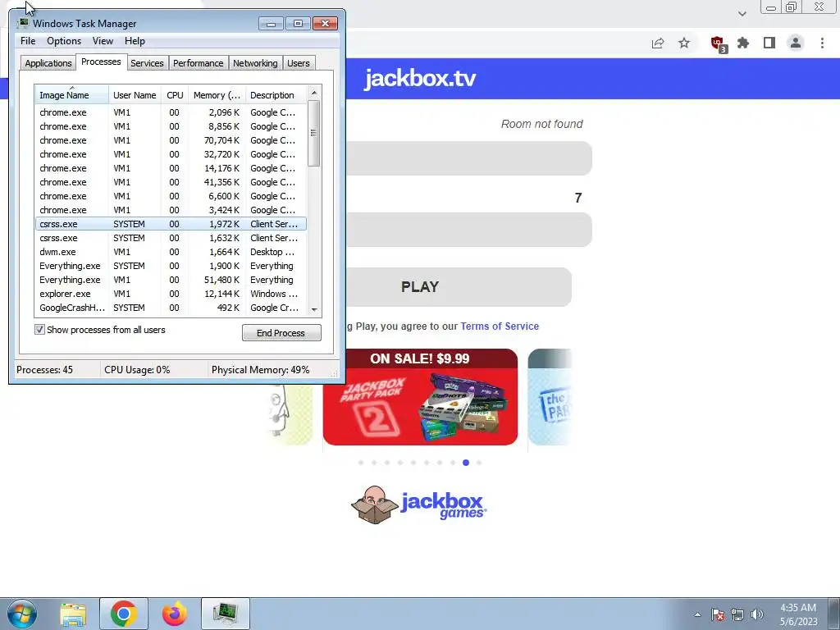The width and height of the screenshot is (840, 630).
Task: Launch Firefox from the taskbar
Action: click(x=175, y=614)
